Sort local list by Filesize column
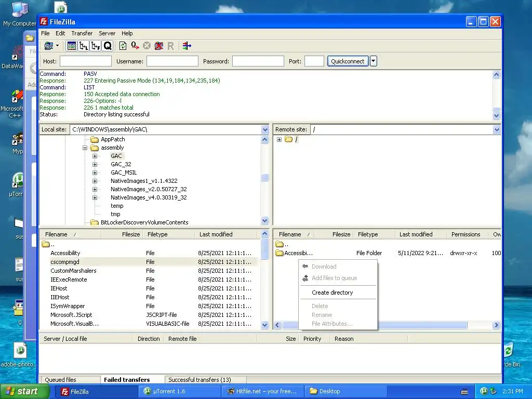The width and height of the screenshot is (532, 399). pyautogui.click(x=130, y=234)
